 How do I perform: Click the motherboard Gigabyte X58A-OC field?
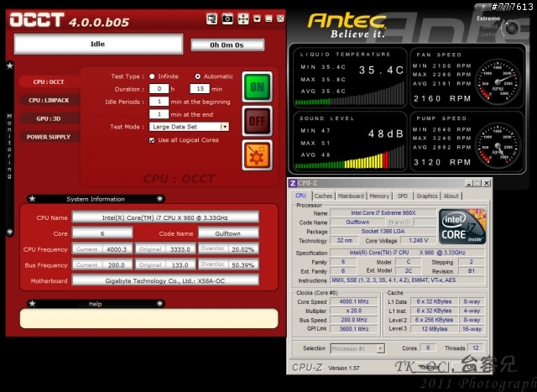point(165,280)
